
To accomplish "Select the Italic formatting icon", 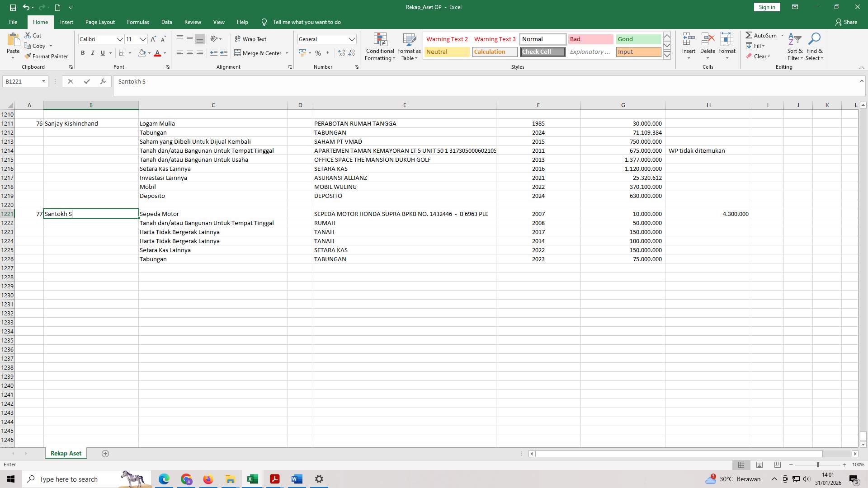I will (x=93, y=53).
